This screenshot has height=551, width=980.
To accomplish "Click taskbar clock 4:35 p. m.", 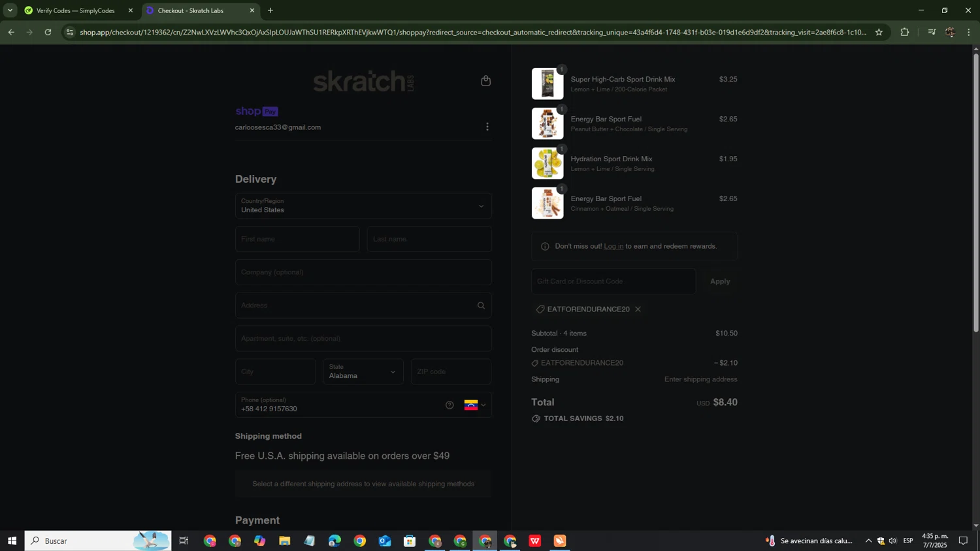I will [x=935, y=541].
